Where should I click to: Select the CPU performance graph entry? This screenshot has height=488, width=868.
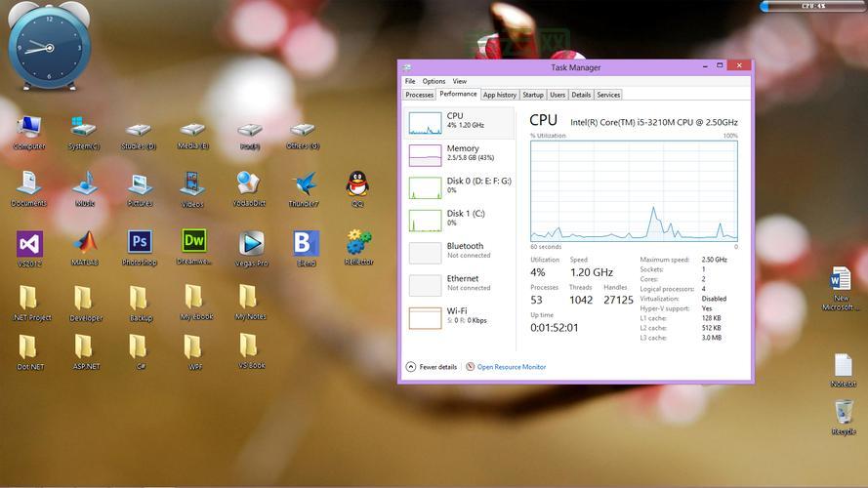(x=460, y=123)
